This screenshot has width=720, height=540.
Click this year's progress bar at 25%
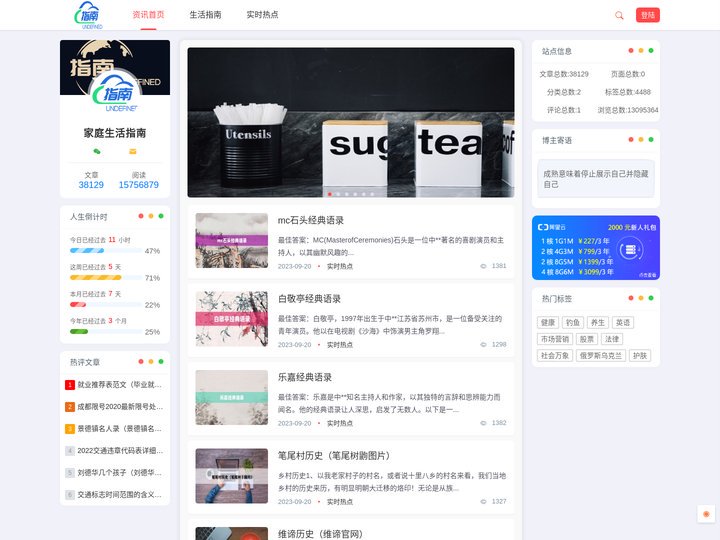point(106,332)
